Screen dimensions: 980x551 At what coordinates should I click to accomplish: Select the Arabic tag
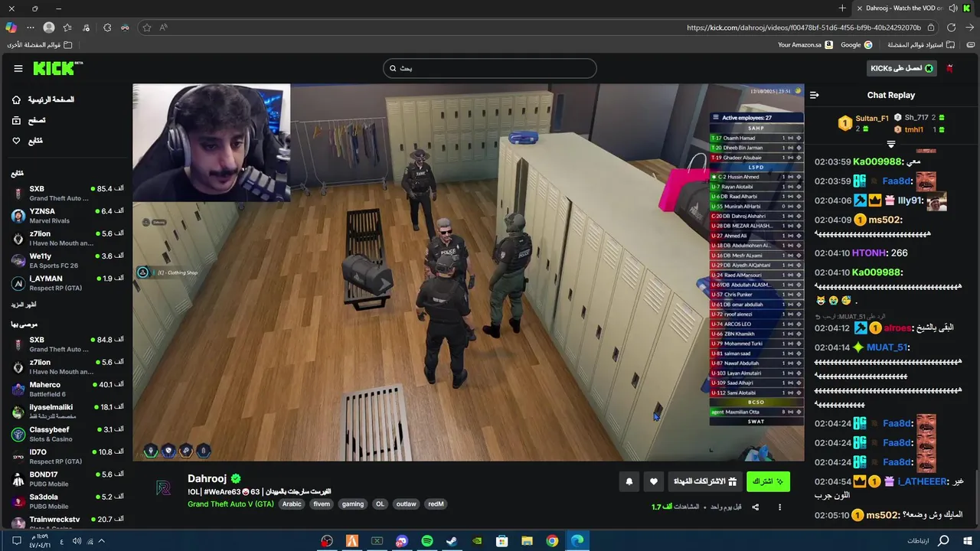coord(292,504)
